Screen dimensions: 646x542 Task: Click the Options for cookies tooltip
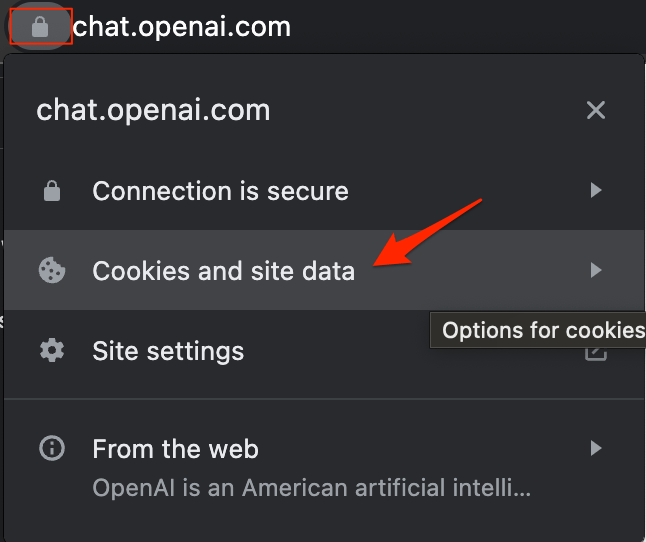538,330
